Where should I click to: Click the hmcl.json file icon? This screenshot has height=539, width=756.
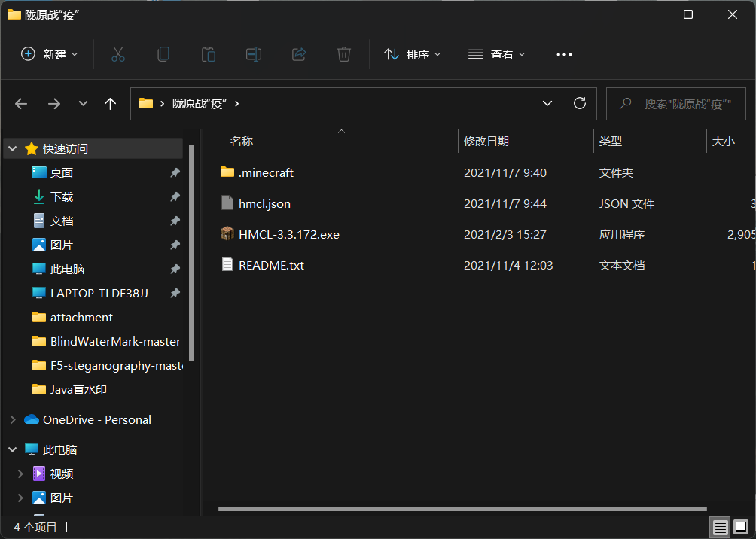click(227, 203)
